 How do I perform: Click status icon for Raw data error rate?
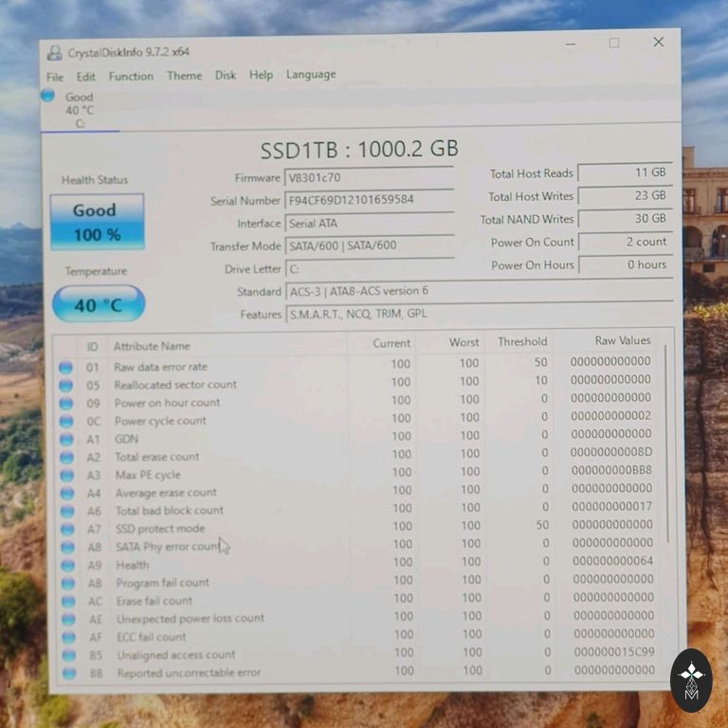coord(65,367)
